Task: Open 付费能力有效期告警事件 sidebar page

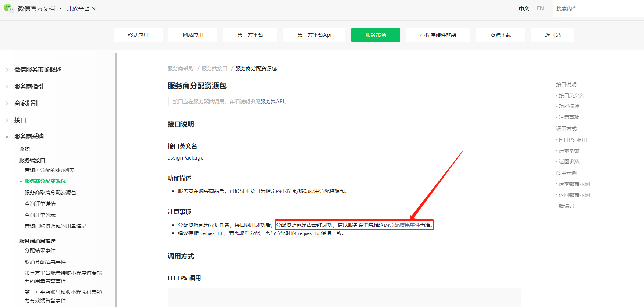Action: [x=63, y=296]
